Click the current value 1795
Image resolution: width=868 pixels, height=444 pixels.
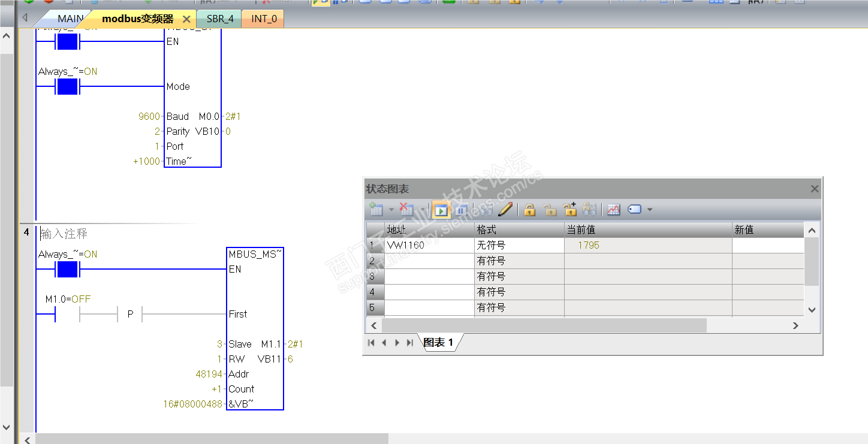[589, 245]
